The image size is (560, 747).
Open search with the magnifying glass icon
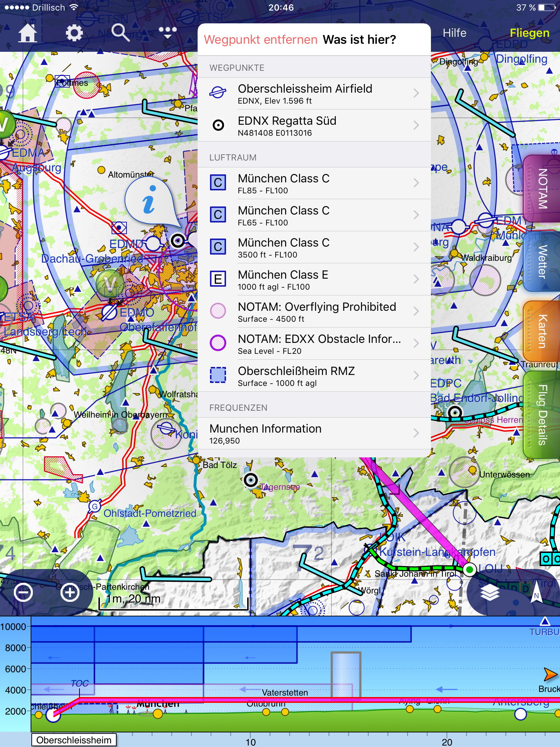120,33
